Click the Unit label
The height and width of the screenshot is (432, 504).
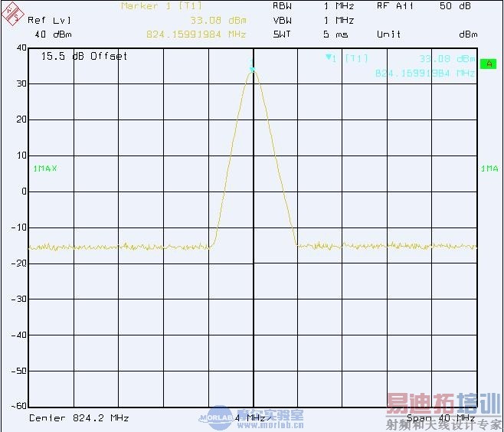(388, 34)
